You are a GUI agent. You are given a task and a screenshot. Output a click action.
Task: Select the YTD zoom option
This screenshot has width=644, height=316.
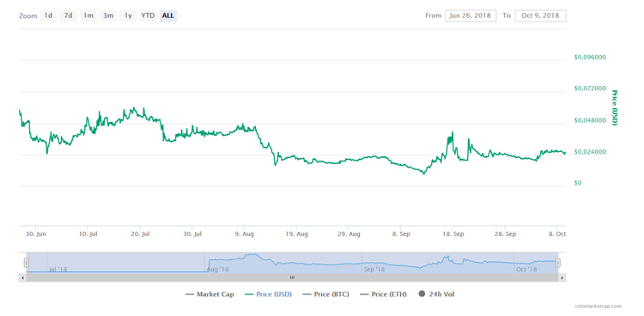[x=148, y=16]
